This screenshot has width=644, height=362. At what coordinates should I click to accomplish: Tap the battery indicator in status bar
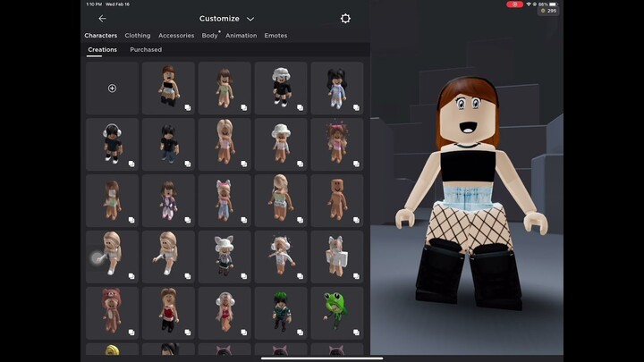click(554, 4)
